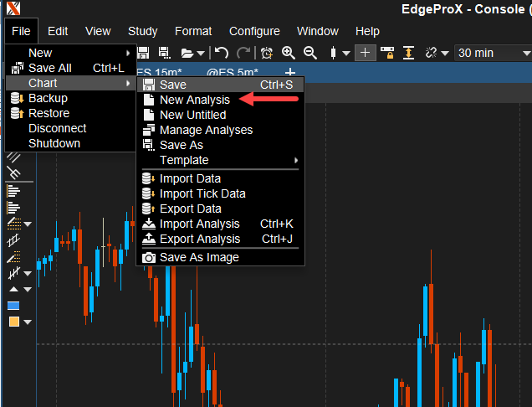Image resolution: width=532 pixels, height=407 pixels.
Task: Click the alarm clock toolbar icon
Action: click(267, 53)
